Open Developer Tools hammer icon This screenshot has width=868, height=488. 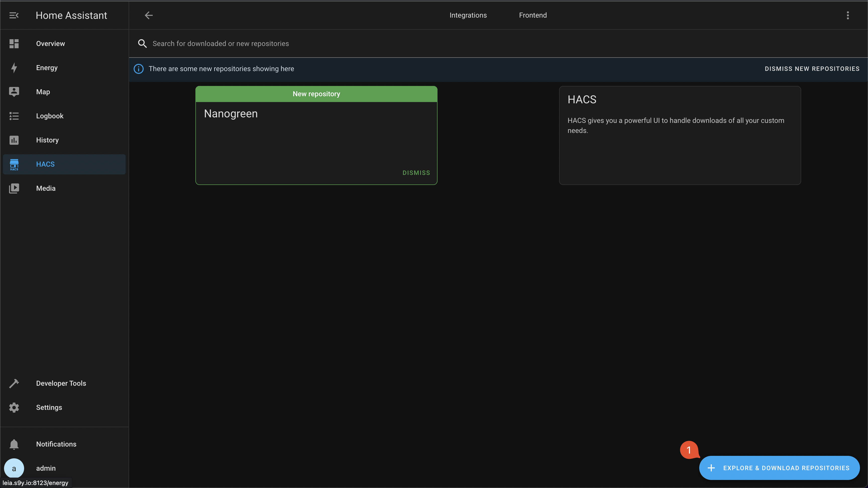14,383
